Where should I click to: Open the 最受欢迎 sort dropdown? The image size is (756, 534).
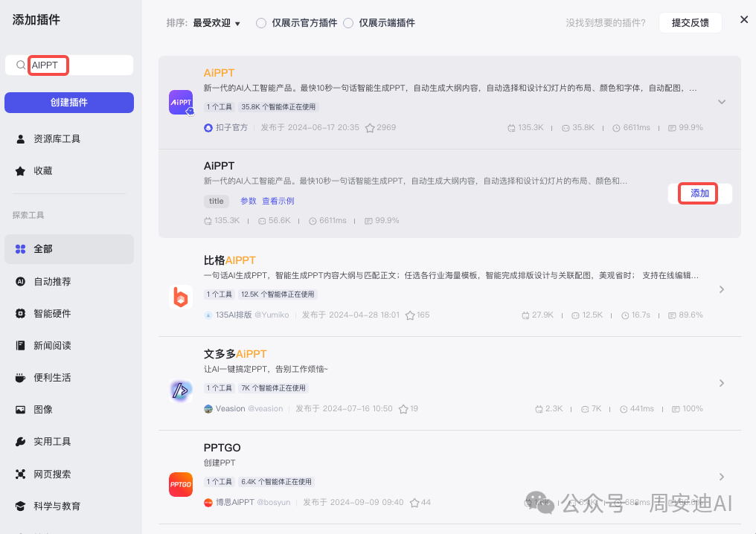point(217,23)
